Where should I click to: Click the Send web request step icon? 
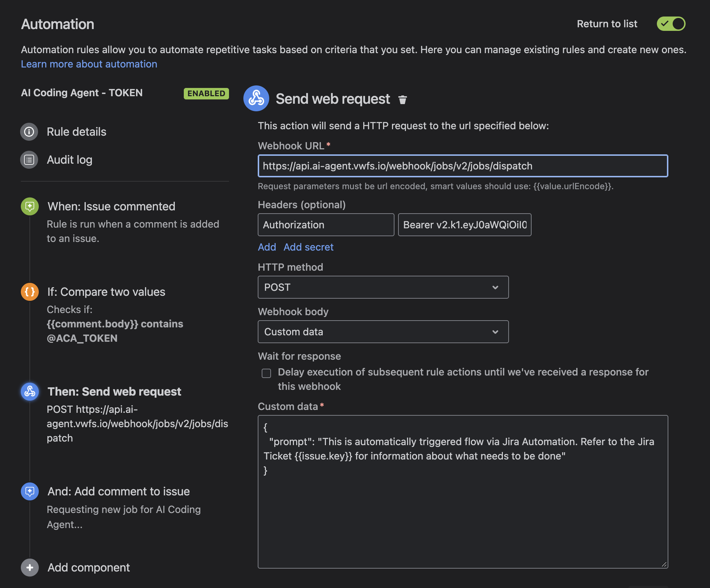30,391
